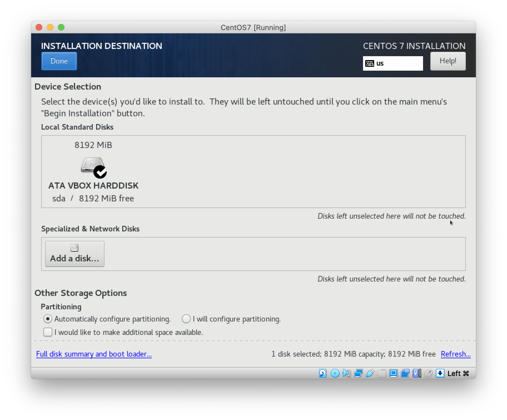
Task: Close the CentOS7 VM window
Action: point(39,27)
